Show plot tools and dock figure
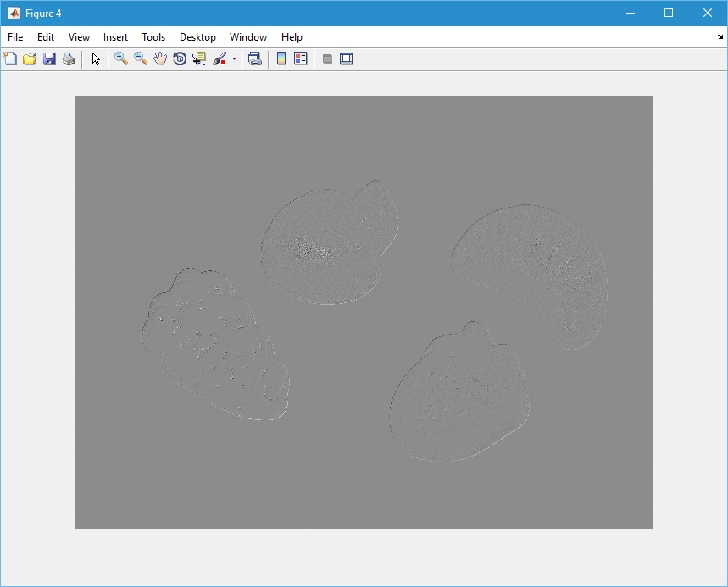Viewport: 728px width, 587px height. (x=346, y=58)
